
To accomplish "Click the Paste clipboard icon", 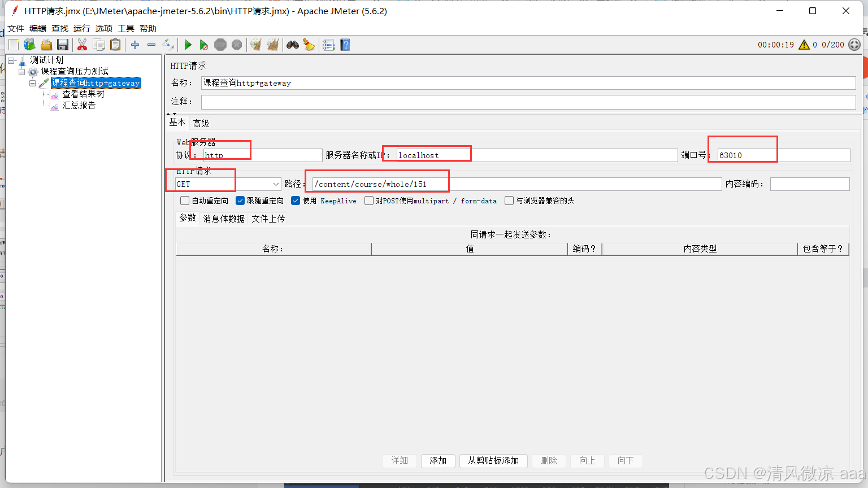I will pyautogui.click(x=115, y=45).
